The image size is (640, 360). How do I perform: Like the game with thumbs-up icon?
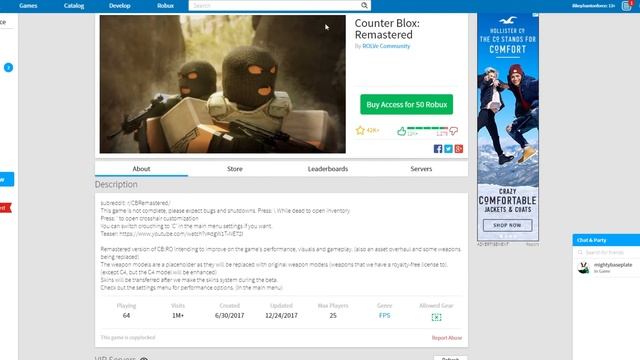click(402, 131)
